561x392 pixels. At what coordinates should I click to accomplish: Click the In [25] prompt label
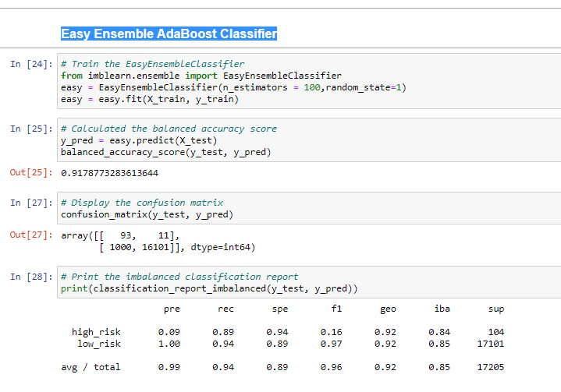click(x=31, y=129)
